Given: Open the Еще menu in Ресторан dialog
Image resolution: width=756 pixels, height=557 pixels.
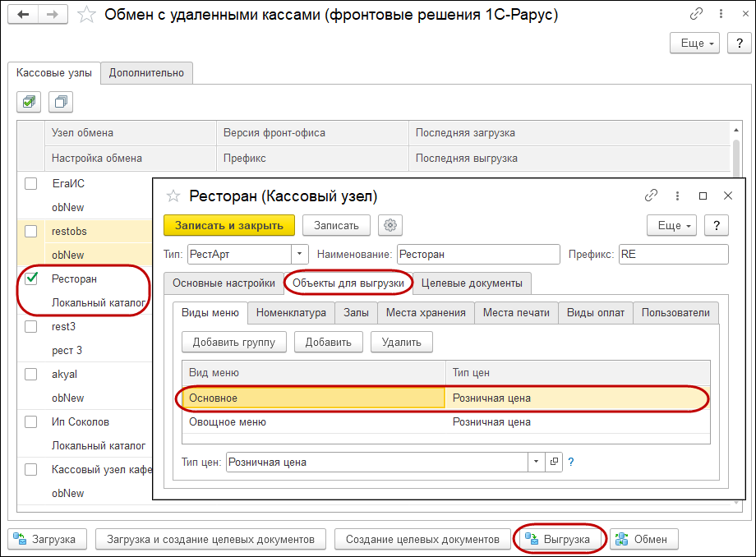Looking at the screenshot, I should point(671,225).
